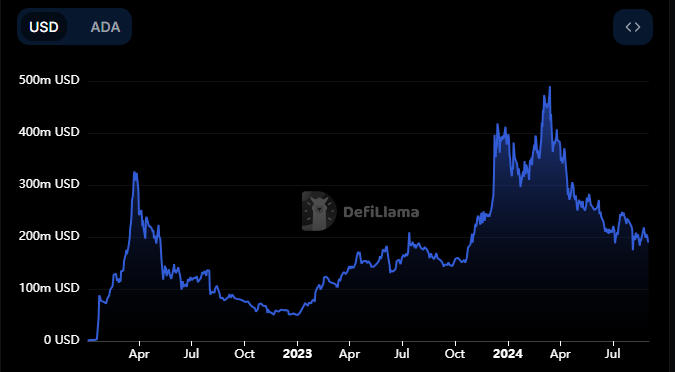The height and width of the screenshot is (372, 675).
Task: Switch chart denomination to ADA
Action: (105, 27)
